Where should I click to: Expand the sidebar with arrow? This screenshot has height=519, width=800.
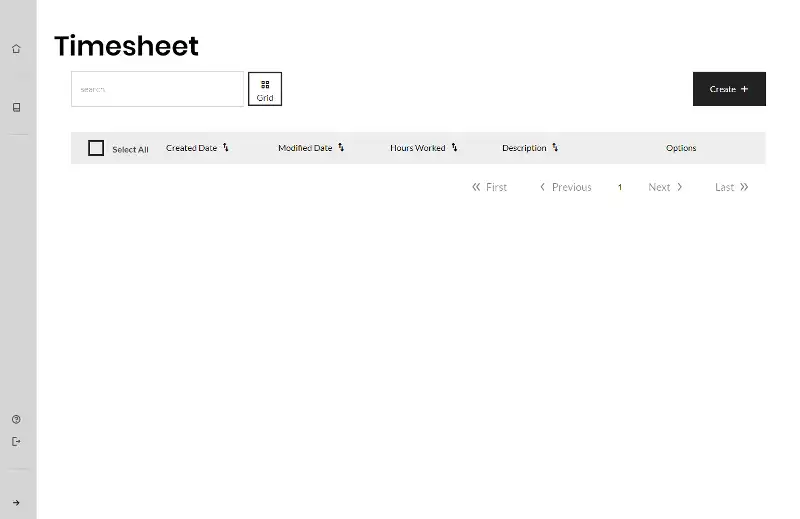pos(16,502)
